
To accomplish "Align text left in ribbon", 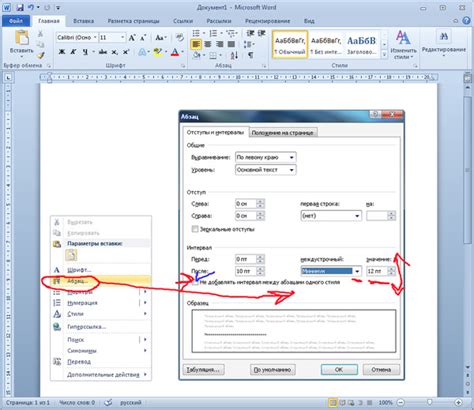I will pyautogui.click(x=196, y=44).
